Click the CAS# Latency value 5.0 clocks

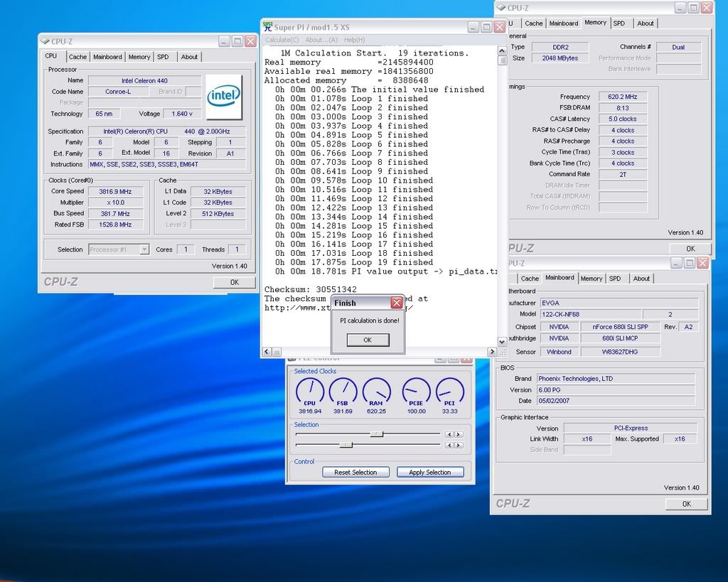coord(623,119)
